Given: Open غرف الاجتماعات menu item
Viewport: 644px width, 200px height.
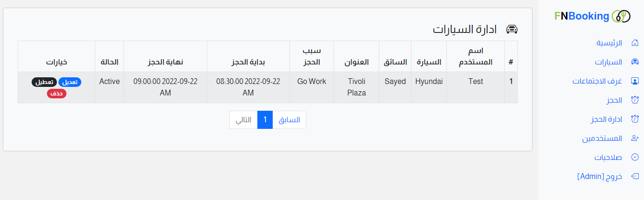Looking at the screenshot, I should coord(598,81).
